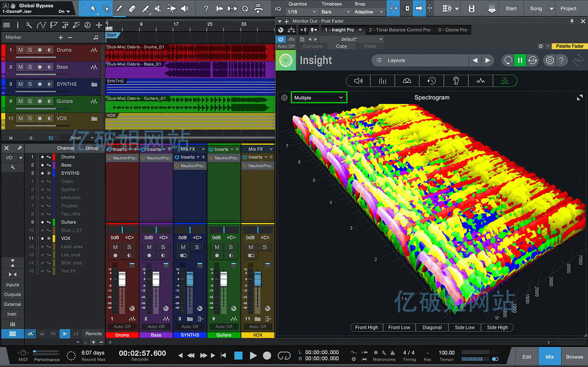Adjust the Bass channel pan slider
588x367 pixels.
[156, 229]
